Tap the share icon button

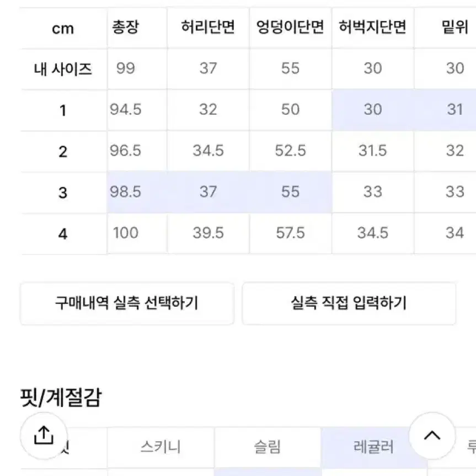pos(44,435)
